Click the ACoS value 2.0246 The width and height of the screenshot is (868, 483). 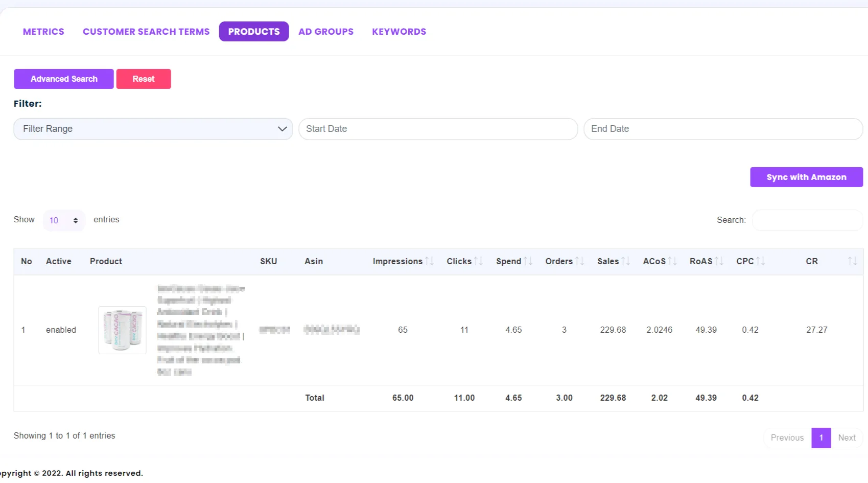pos(659,330)
